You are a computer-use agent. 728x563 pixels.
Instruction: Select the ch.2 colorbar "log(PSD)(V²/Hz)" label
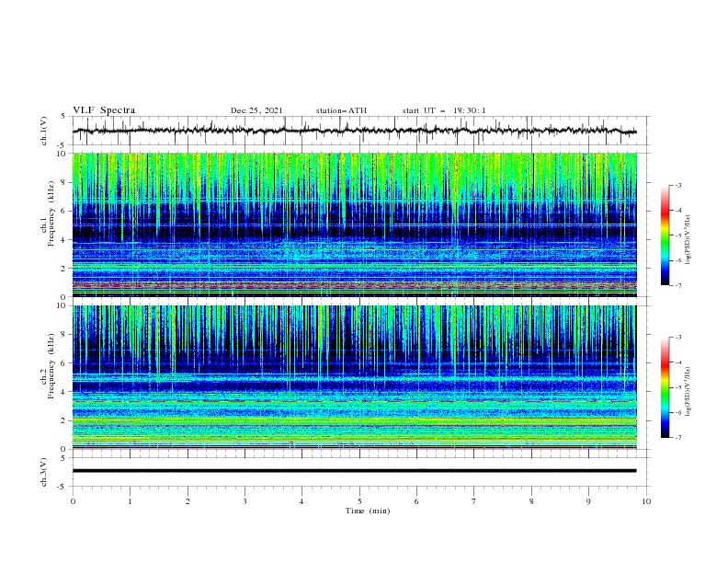click(x=688, y=392)
